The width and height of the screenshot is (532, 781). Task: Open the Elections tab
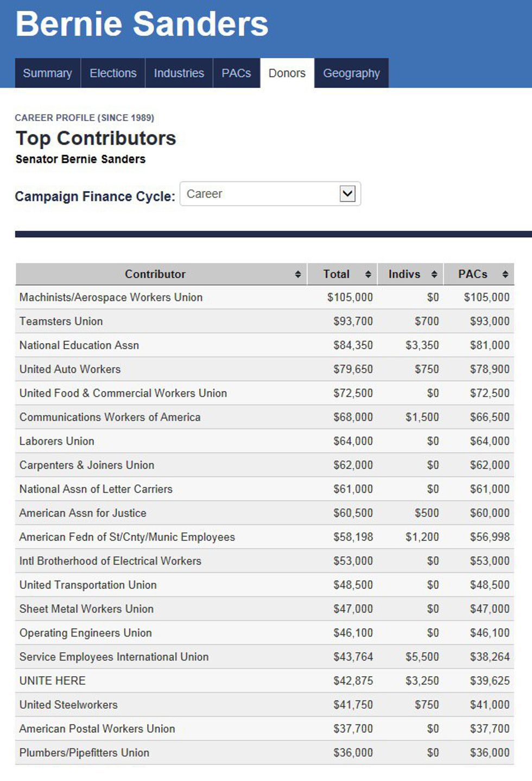(x=113, y=73)
